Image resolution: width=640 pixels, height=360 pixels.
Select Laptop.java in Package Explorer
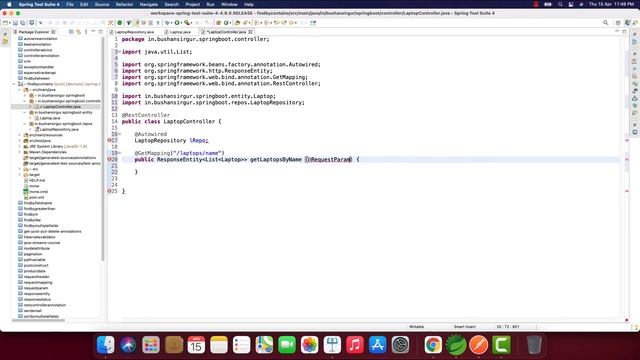50,118
